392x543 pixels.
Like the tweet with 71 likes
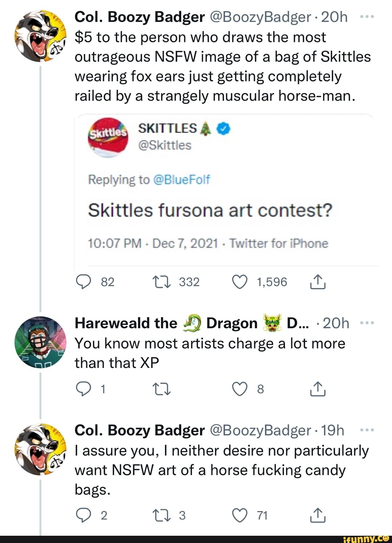pos(240,515)
